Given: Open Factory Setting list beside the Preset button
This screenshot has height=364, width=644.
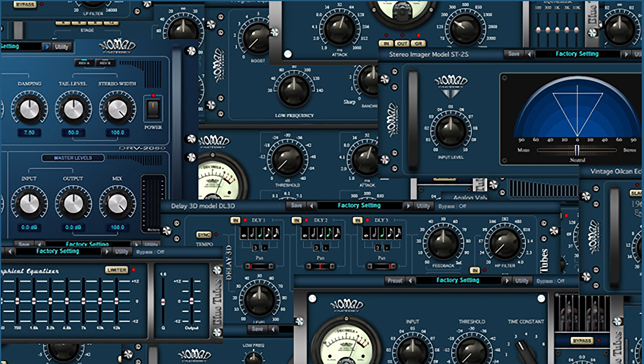Looking at the screenshot, I should pos(458,280).
